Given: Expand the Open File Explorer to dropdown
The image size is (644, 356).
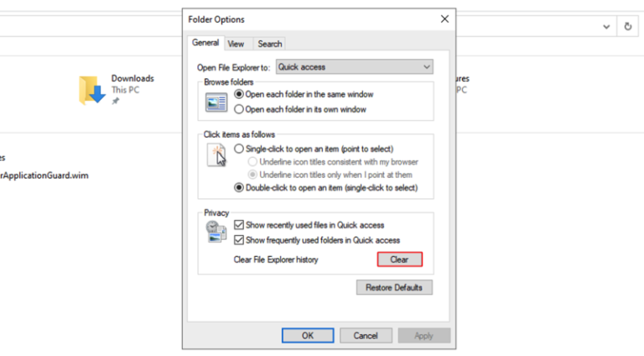Looking at the screenshot, I should coord(354,66).
